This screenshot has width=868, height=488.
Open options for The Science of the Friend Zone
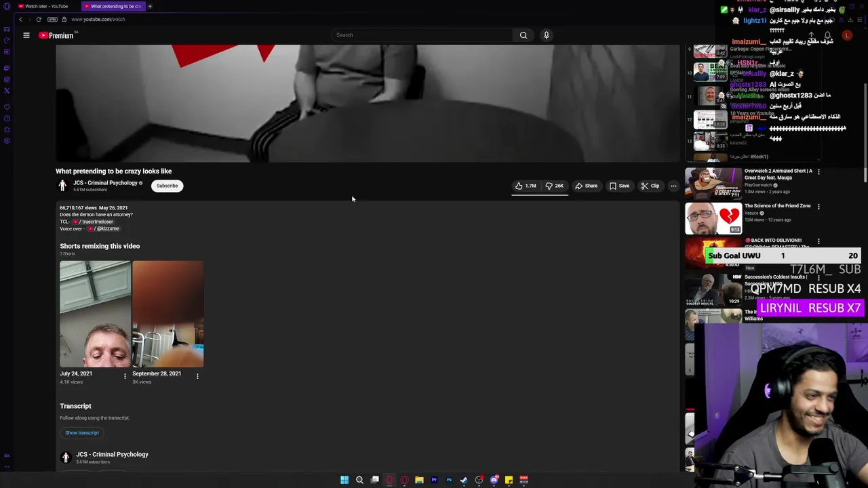tap(818, 206)
